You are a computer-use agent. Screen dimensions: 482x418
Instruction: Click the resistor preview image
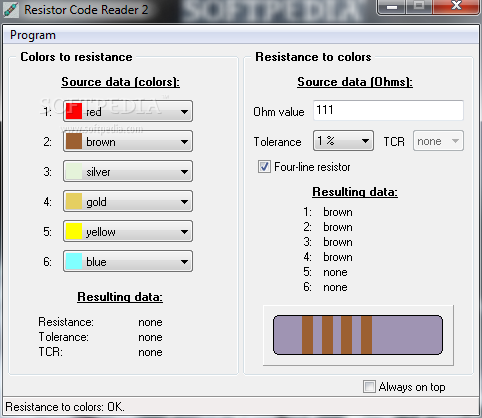[x=358, y=335]
